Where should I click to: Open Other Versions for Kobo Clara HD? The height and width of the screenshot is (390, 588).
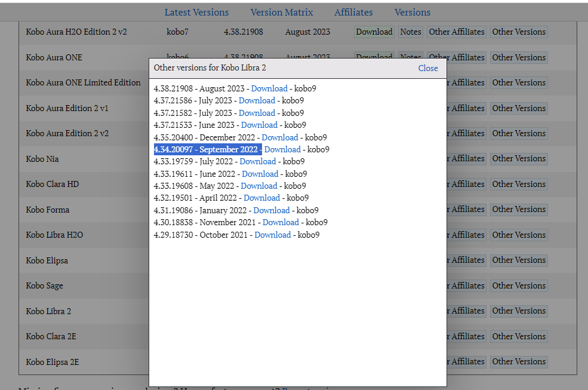(519, 184)
